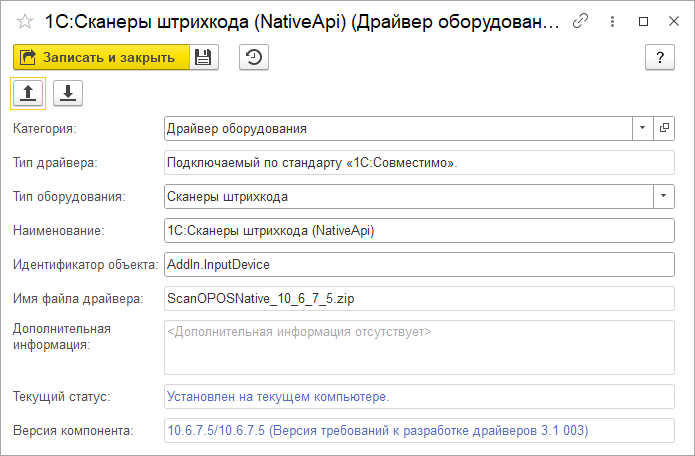This screenshot has width=695, height=456.
Task: Click the Дополнительная информация text area
Action: coord(419,347)
